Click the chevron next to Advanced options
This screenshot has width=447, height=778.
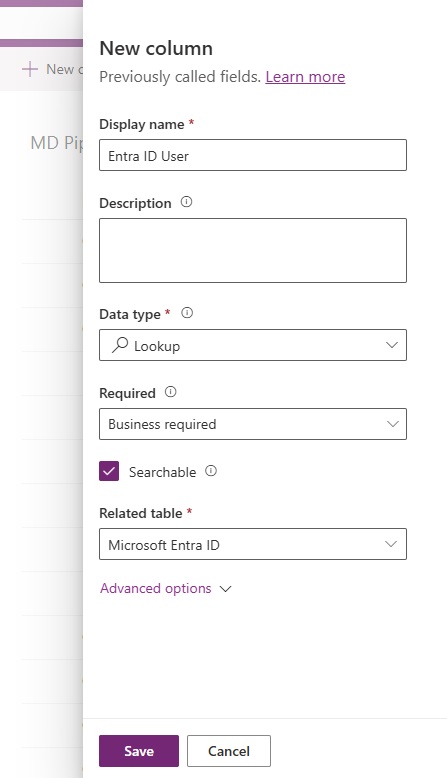[226, 589]
